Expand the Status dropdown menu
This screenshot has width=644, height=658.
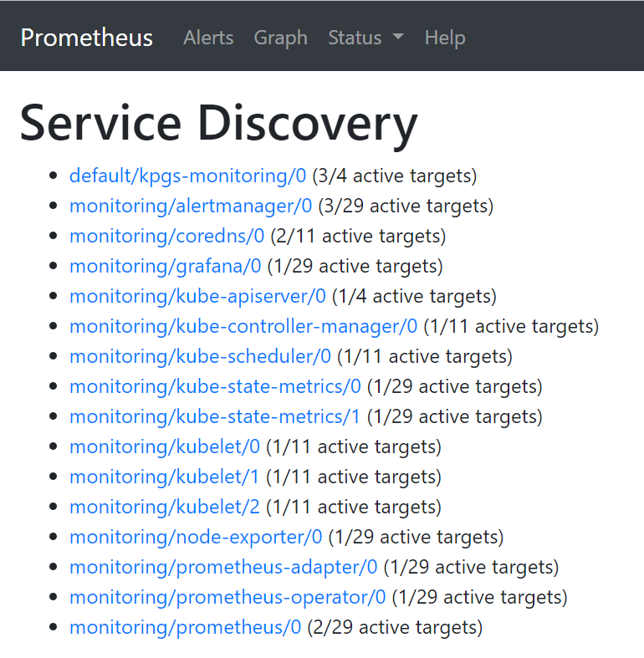(365, 38)
